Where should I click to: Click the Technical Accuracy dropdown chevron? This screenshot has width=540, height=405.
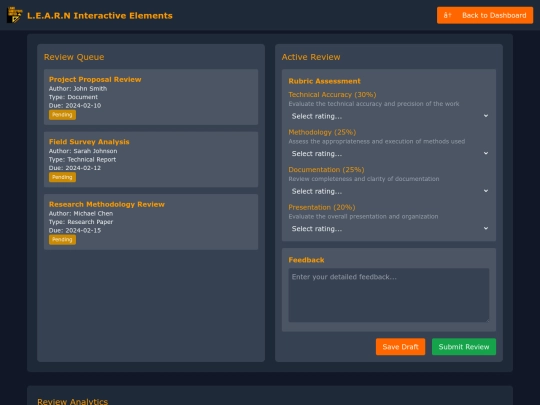click(x=486, y=116)
